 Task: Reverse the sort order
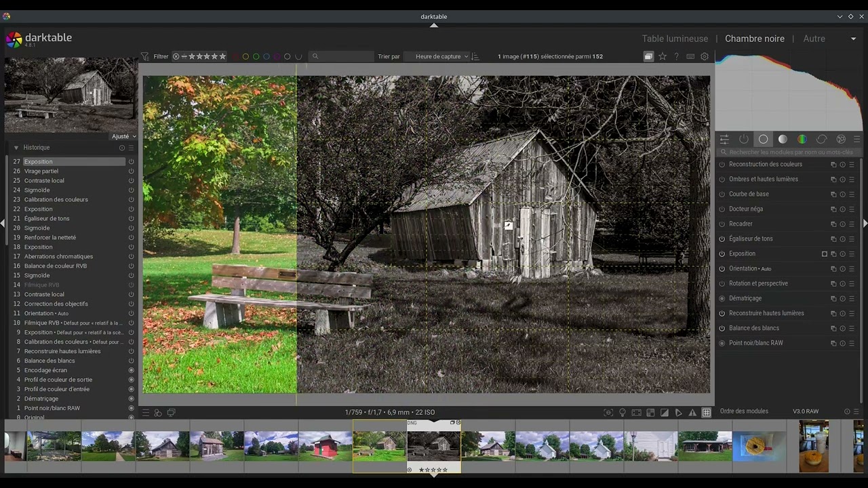[475, 56]
